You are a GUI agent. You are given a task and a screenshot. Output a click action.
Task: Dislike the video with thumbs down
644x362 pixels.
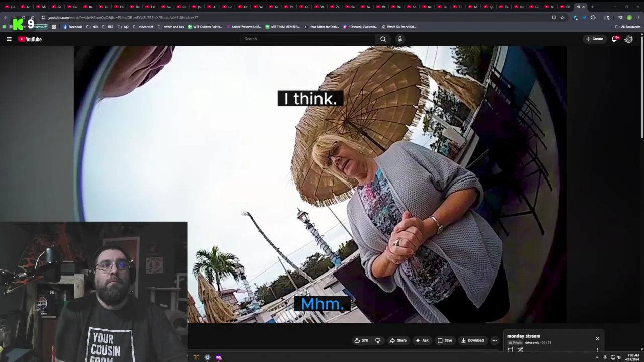378,340
